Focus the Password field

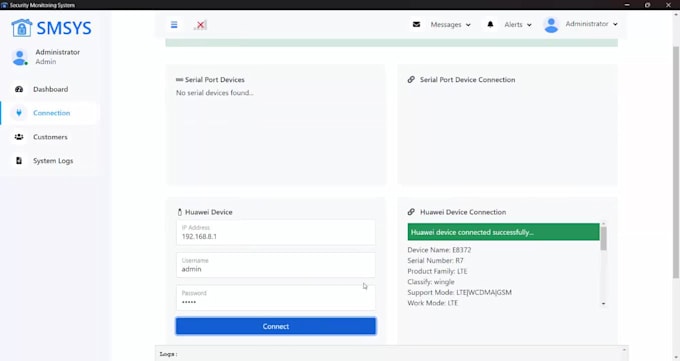coord(276,298)
